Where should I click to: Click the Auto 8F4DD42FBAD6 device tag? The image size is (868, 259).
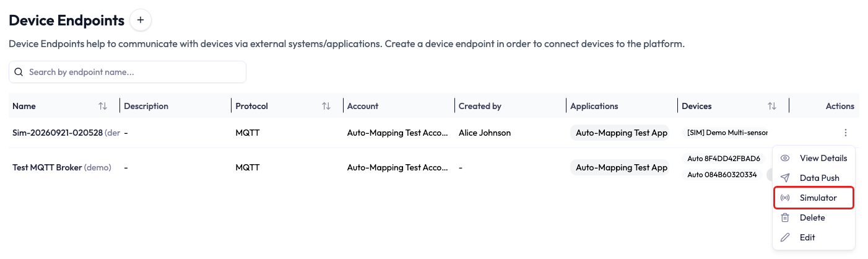tap(723, 159)
